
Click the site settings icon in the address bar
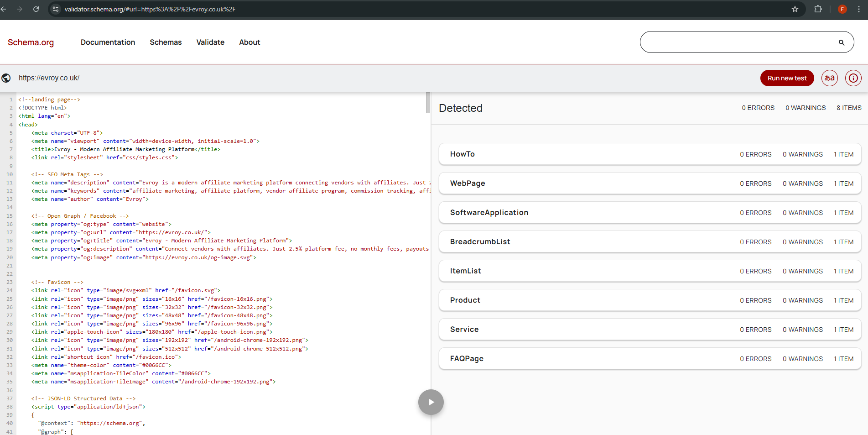coord(55,9)
